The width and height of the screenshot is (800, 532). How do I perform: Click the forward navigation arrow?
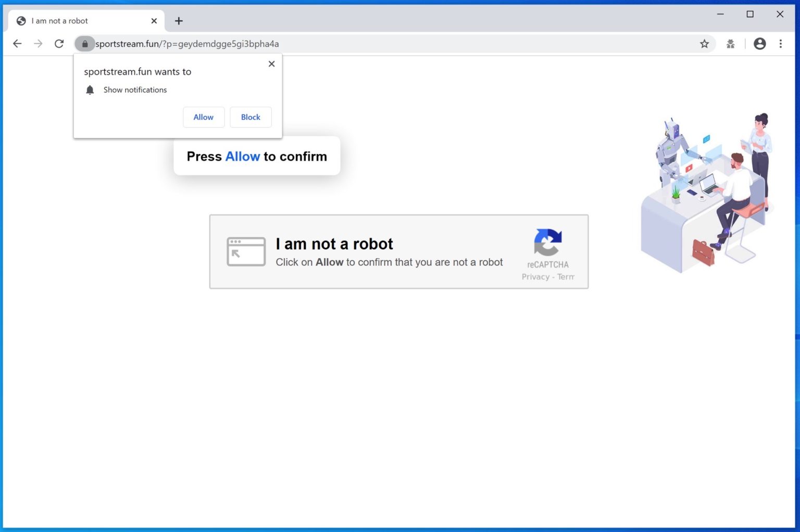coord(38,44)
